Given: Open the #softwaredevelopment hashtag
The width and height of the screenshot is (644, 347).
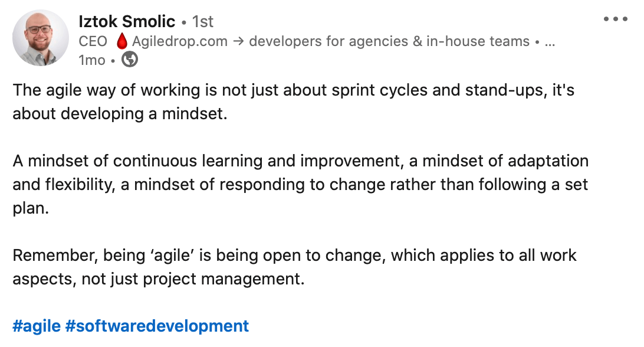Looking at the screenshot, I should tap(157, 326).
